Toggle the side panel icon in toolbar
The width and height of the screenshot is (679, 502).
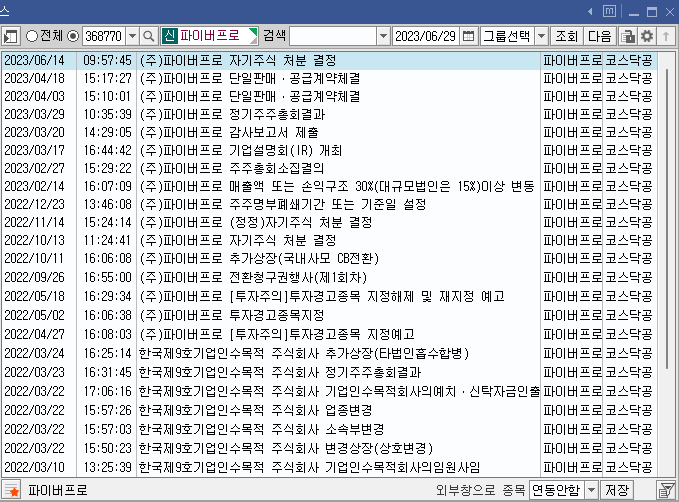click(10, 36)
